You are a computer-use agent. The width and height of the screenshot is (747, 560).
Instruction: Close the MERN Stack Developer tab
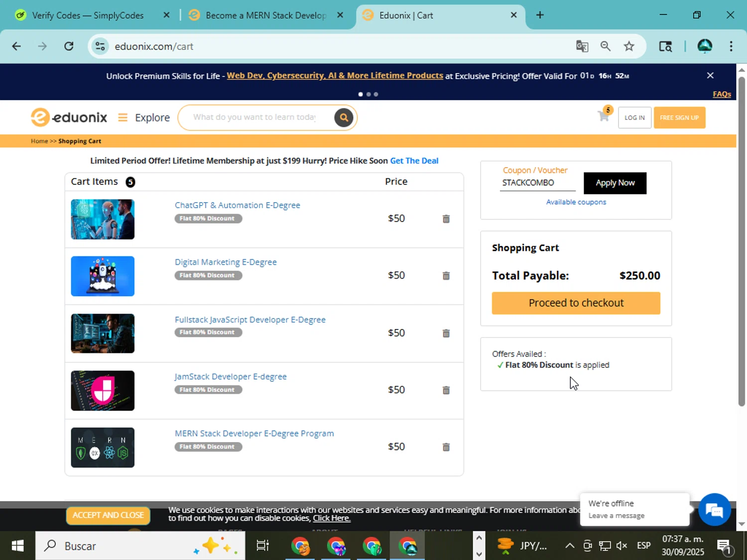coord(340,15)
